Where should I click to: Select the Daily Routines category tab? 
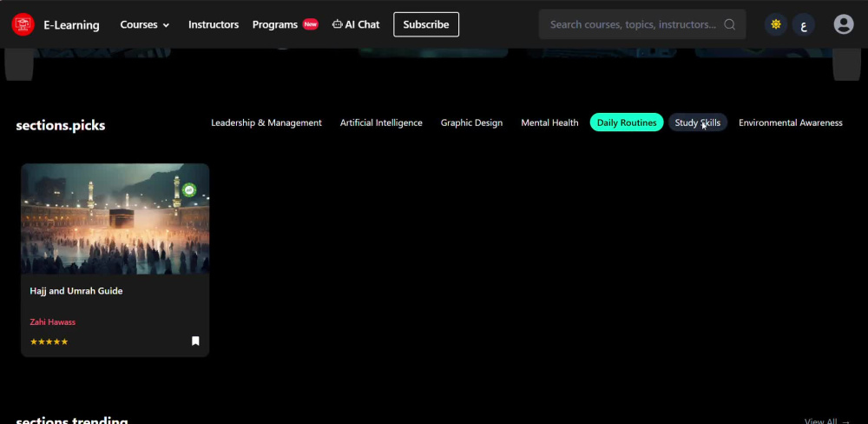tap(627, 123)
